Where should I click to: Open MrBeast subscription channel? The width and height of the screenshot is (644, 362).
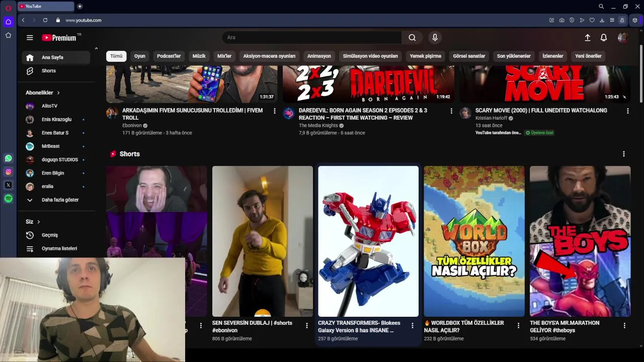coord(56,146)
